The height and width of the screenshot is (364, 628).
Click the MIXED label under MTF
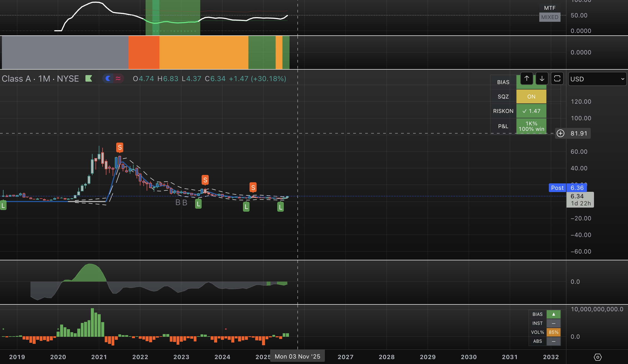click(x=550, y=17)
